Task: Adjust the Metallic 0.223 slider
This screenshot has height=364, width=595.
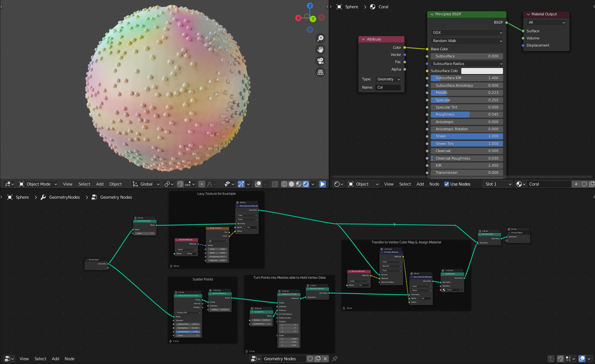Action: coord(467,93)
